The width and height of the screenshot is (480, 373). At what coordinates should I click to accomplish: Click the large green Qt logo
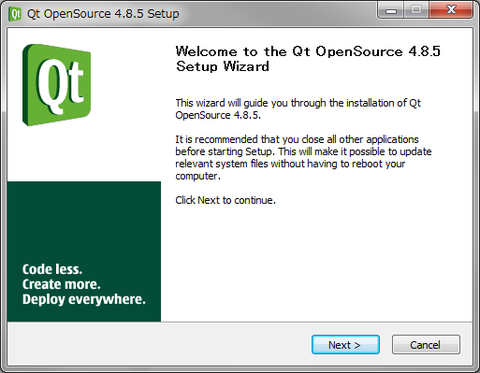57,85
